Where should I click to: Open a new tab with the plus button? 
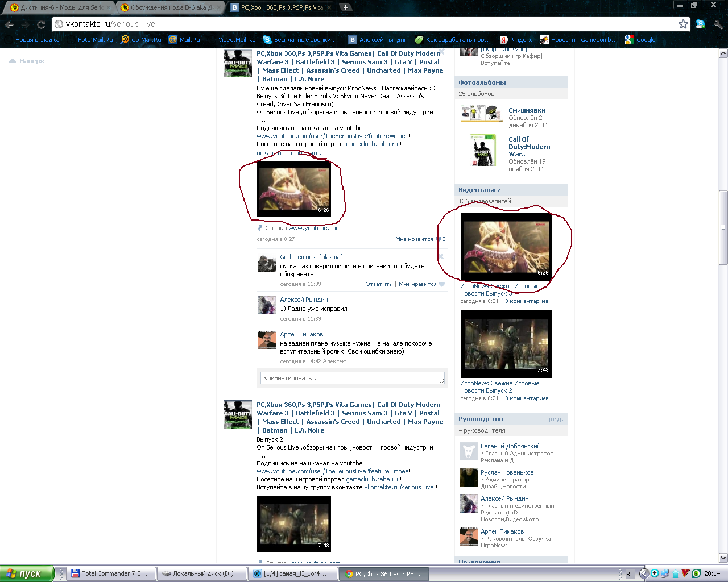(345, 7)
